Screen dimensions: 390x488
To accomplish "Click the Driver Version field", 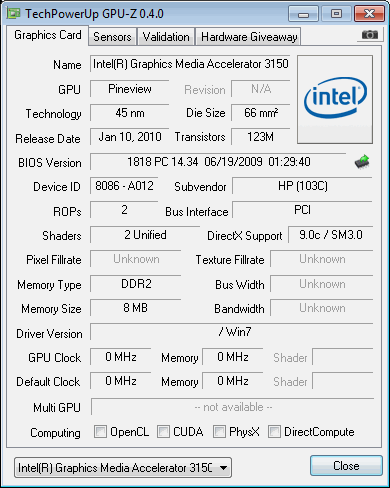I will tap(232, 332).
